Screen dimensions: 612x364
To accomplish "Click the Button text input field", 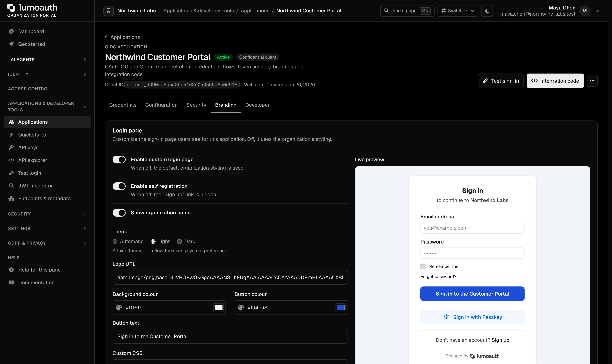I will click(x=230, y=336).
